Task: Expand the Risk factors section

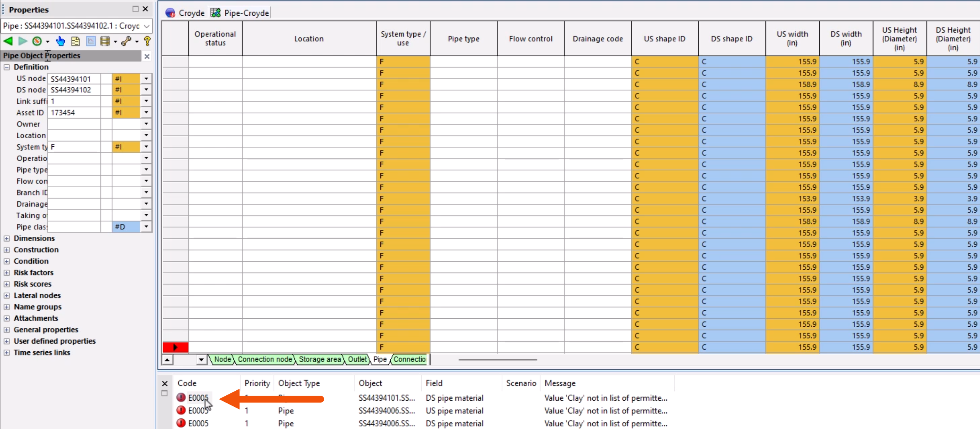Action: [7, 272]
